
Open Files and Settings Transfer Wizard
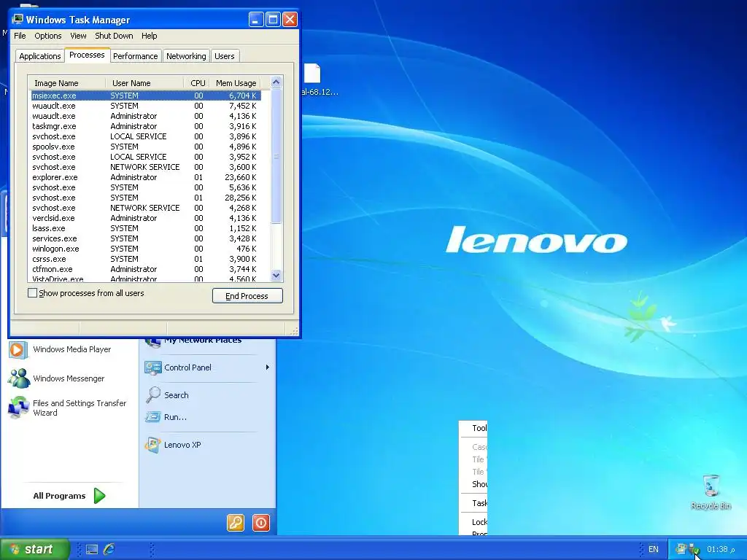pos(68,408)
